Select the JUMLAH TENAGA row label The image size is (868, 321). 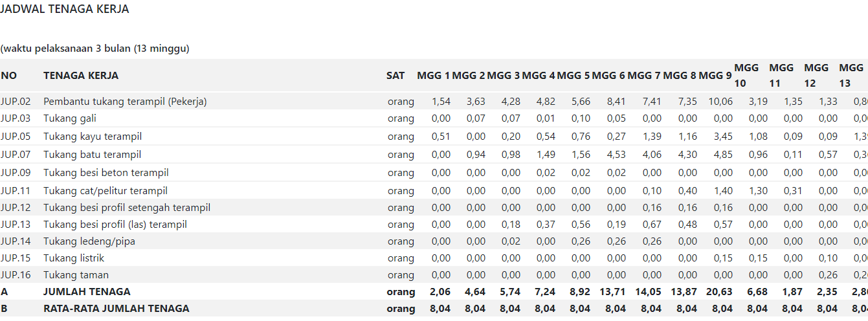(x=87, y=292)
